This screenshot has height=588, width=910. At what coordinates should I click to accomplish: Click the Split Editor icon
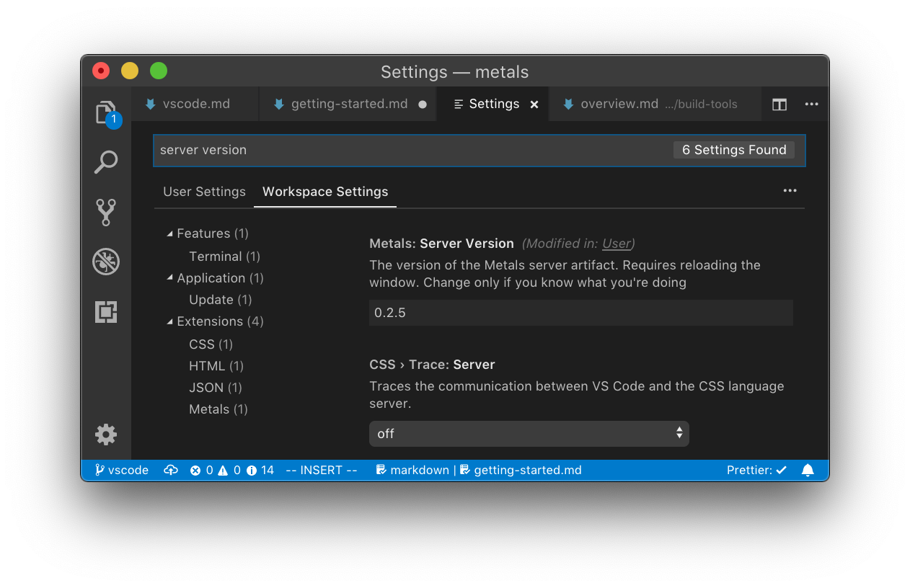click(779, 104)
